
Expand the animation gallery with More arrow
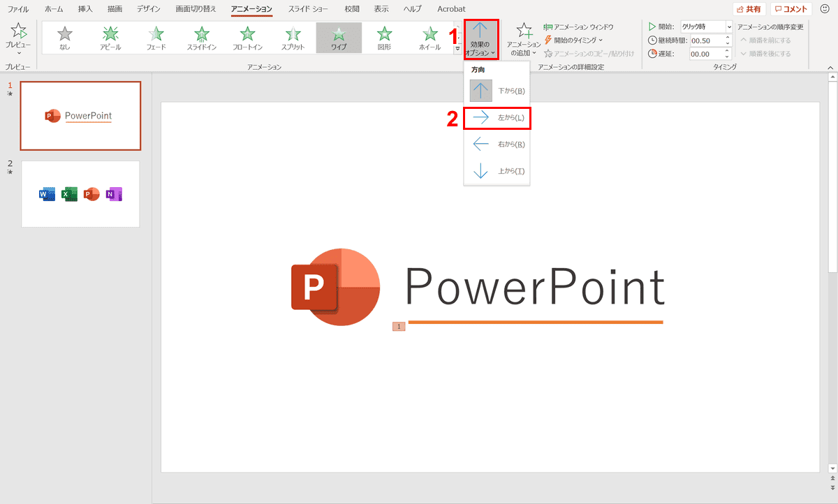pyautogui.click(x=458, y=49)
